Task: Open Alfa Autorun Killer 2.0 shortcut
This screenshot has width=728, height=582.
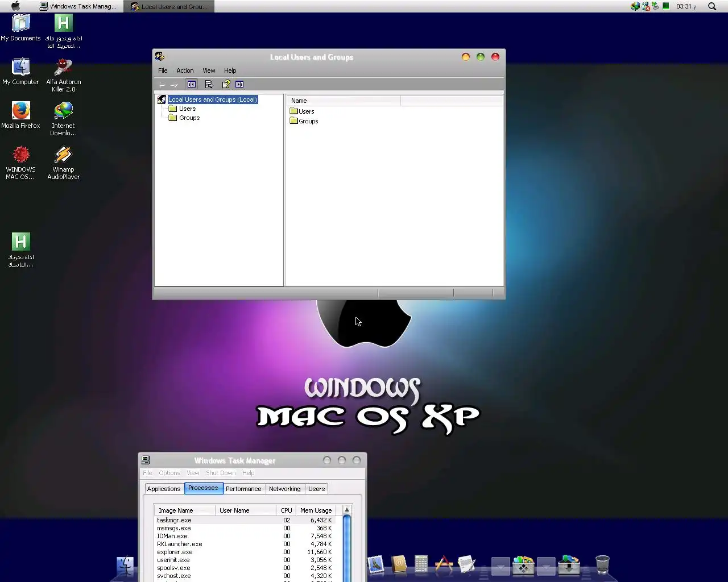Action: tap(63, 75)
